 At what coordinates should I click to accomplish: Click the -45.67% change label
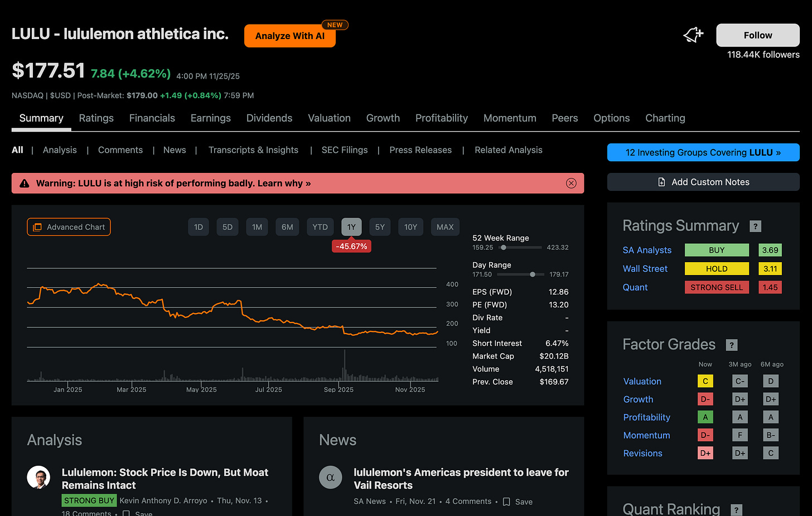[351, 246]
